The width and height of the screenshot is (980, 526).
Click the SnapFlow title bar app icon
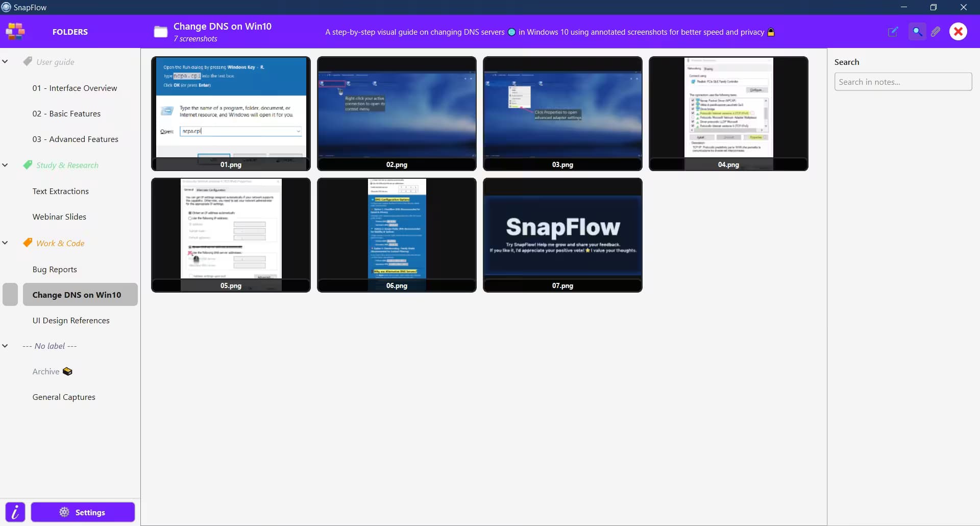[x=6, y=7]
